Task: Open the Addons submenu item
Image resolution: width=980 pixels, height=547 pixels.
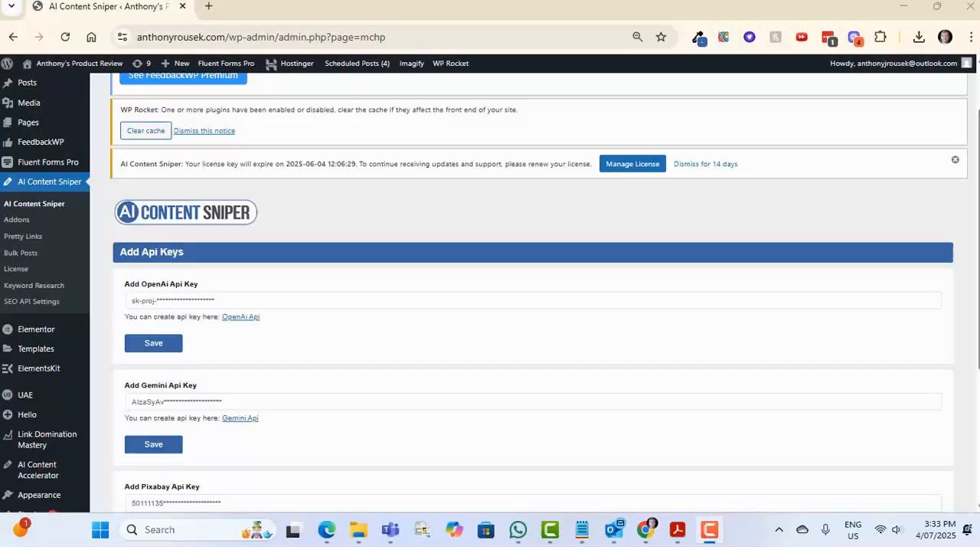Action: (17, 220)
